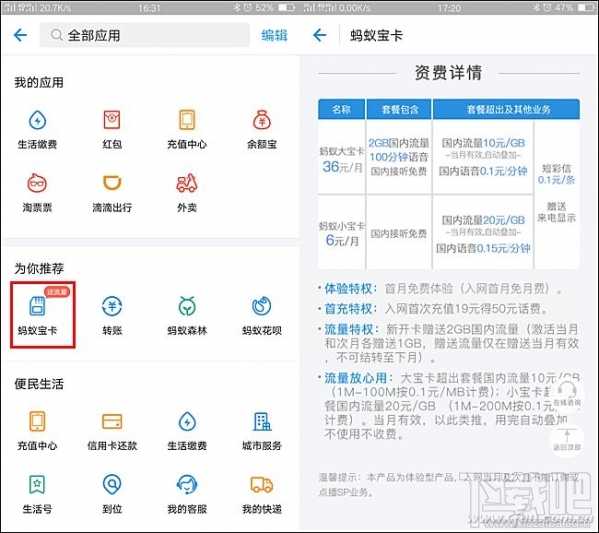Screen dimensions: 599x533
Task: Open the 滴滴出行 app
Action: (112, 193)
